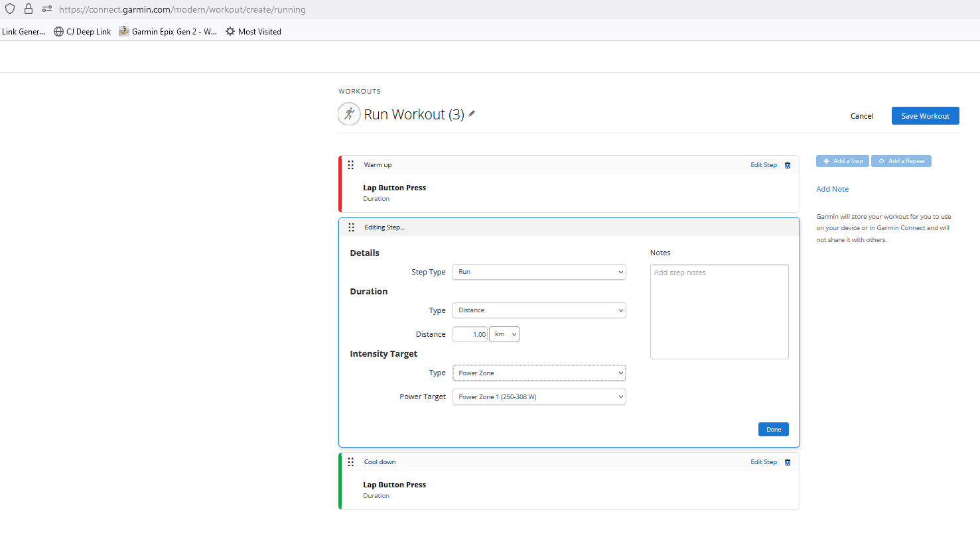The height and width of the screenshot is (549, 980).
Task: Click the Editing Step drag handle
Action: pos(352,227)
